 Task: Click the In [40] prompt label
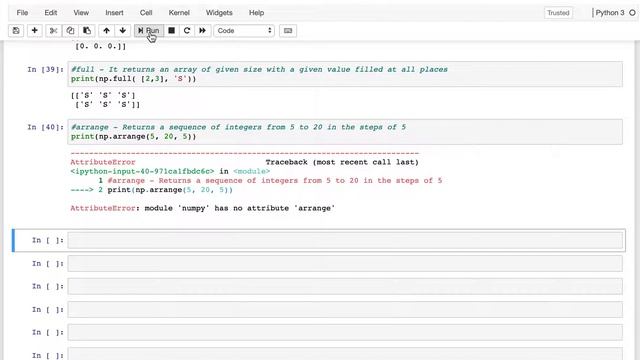pos(45,127)
